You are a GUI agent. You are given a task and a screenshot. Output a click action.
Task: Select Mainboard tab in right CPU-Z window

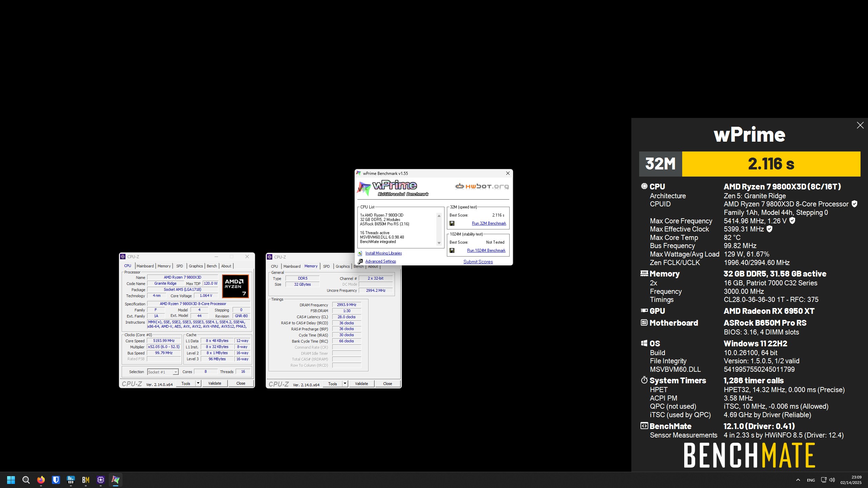tap(292, 267)
